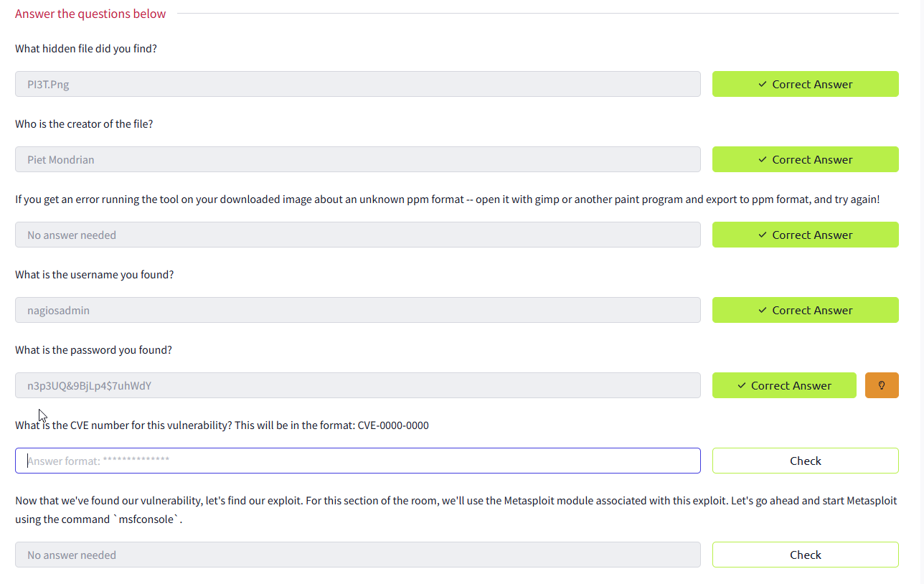Screen dimensions: 924x584
Task: Click the PI3T.Png answer field
Action: (x=357, y=84)
